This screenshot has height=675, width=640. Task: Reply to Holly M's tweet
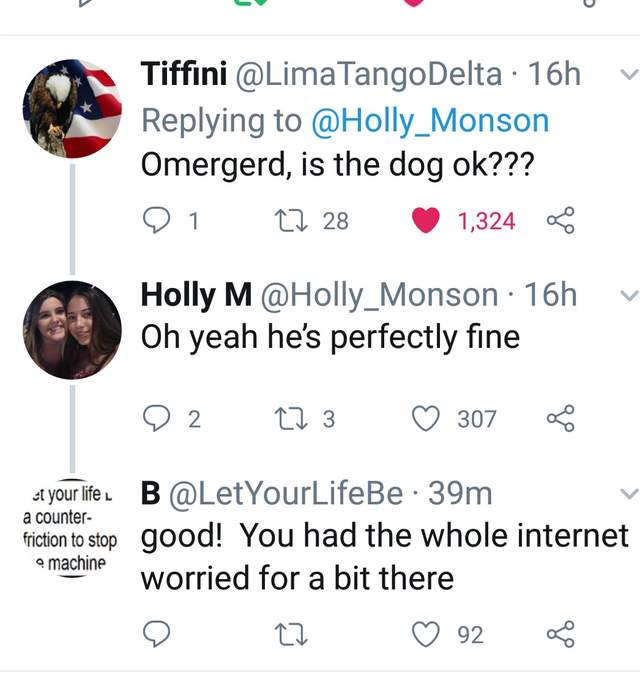(x=158, y=418)
